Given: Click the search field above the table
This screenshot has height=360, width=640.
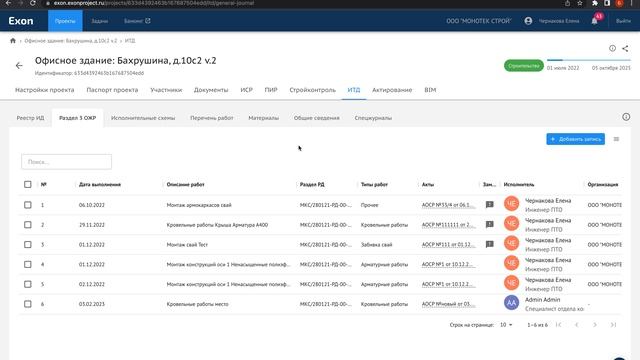Looking at the screenshot, I should pos(67,162).
